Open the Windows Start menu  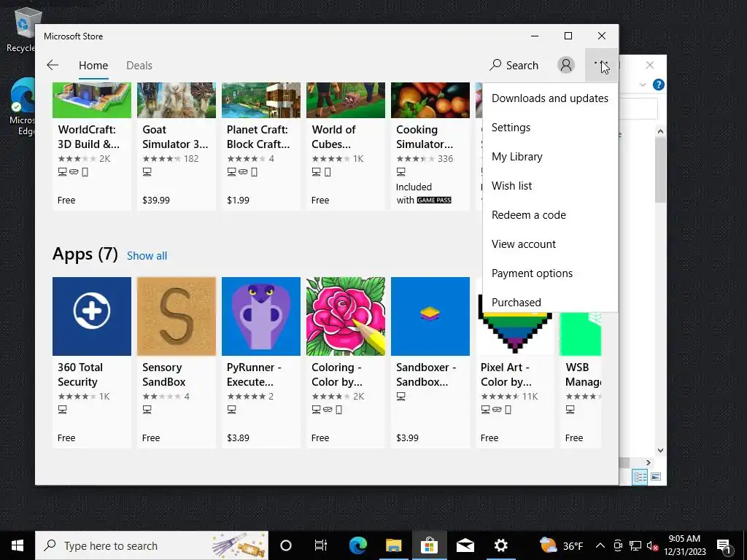(x=18, y=545)
